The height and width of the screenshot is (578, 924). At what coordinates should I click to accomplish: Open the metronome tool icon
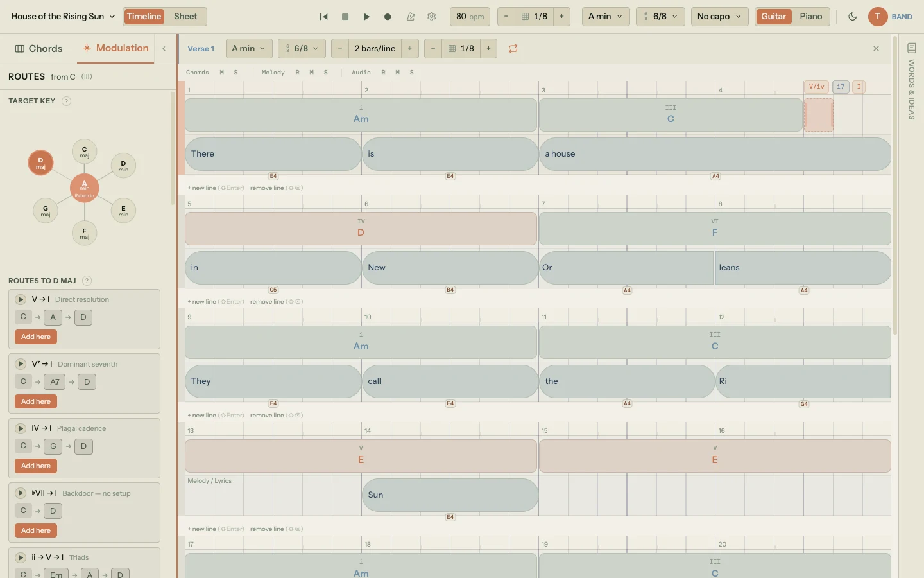(x=411, y=17)
